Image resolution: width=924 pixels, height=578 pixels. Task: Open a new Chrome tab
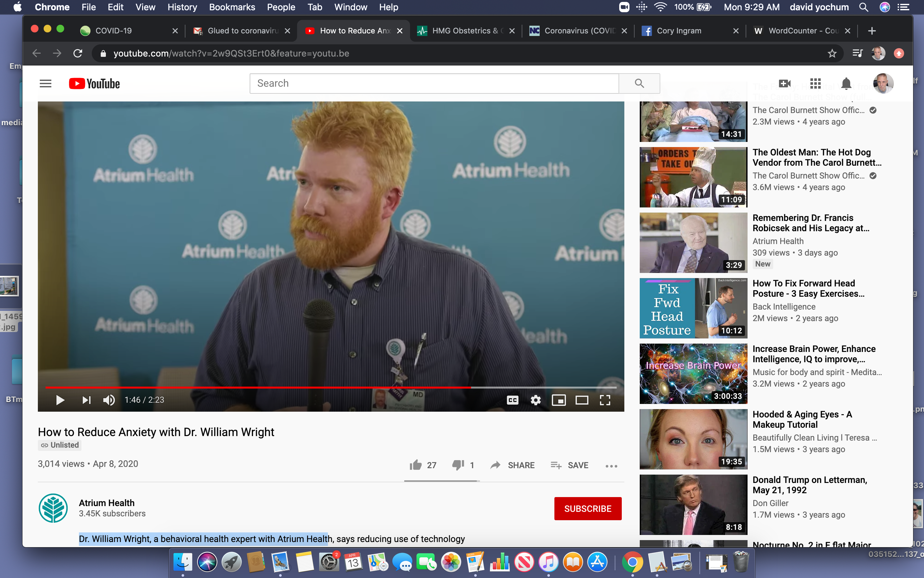coord(872,31)
